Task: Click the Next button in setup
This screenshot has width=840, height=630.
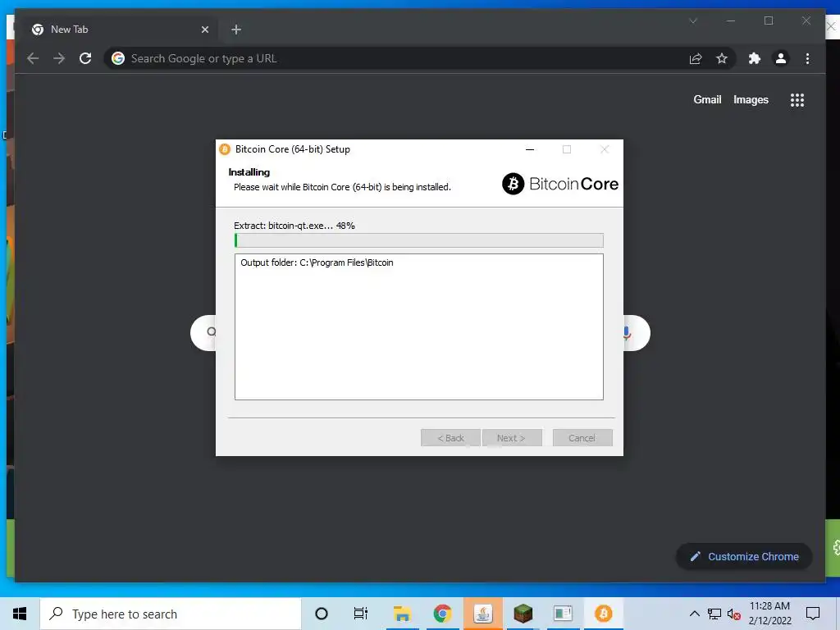Action: point(512,438)
